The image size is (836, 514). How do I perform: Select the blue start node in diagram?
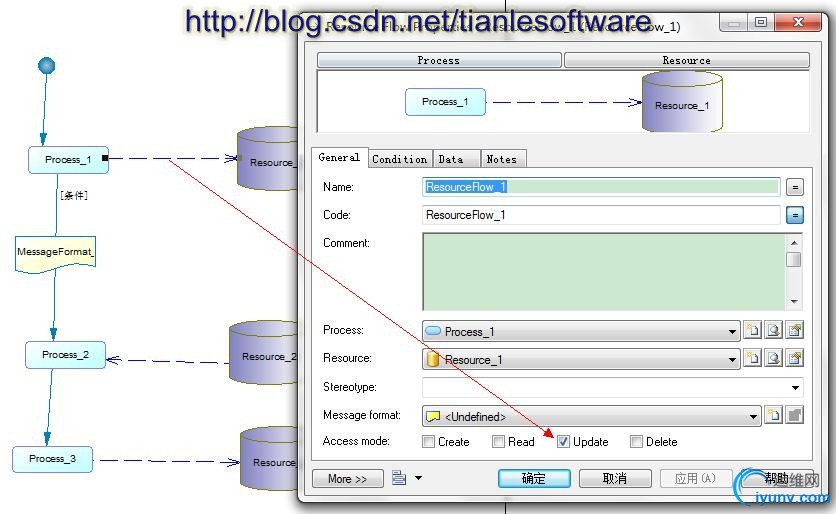pos(46,66)
